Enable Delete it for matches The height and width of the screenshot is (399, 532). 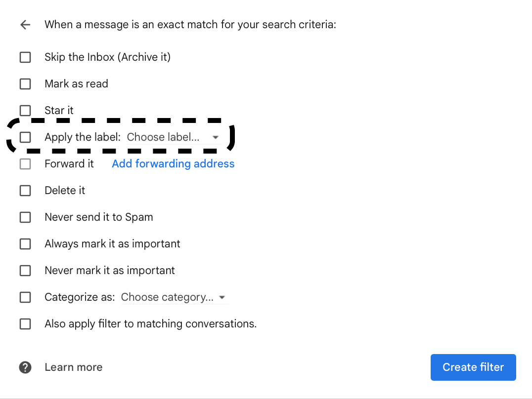click(x=25, y=190)
